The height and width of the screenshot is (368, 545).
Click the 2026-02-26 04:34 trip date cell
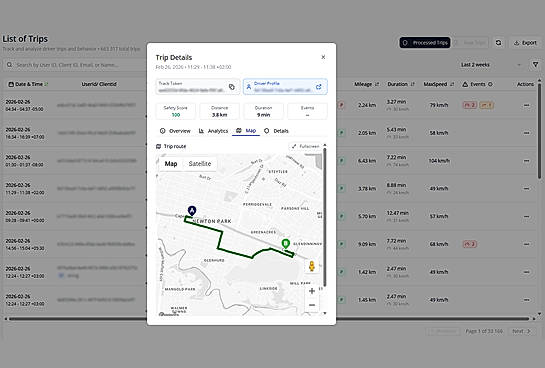(24, 105)
